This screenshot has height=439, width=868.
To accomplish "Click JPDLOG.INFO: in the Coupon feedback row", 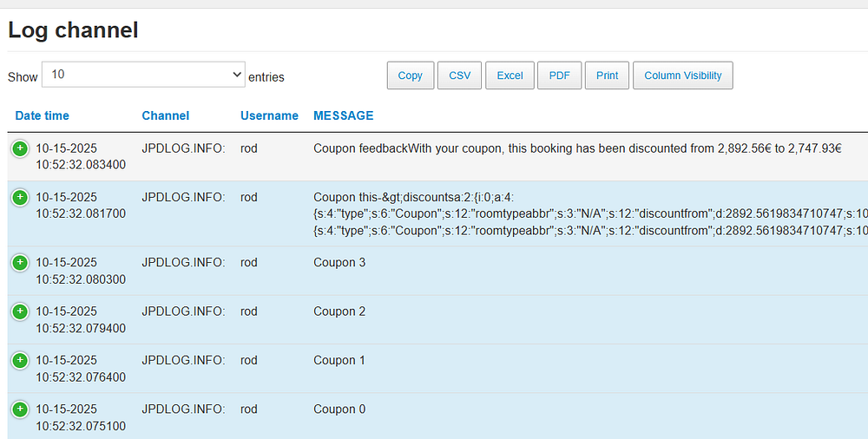I will pyautogui.click(x=183, y=148).
